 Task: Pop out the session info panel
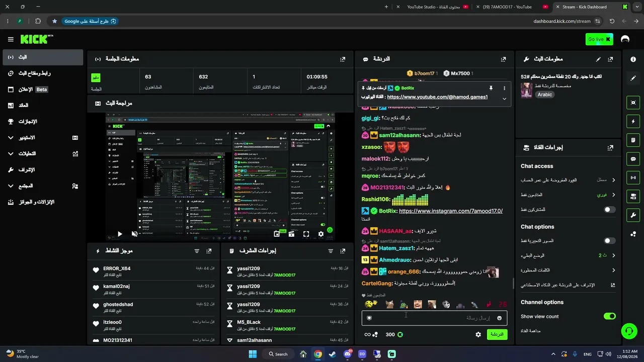tap(343, 59)
